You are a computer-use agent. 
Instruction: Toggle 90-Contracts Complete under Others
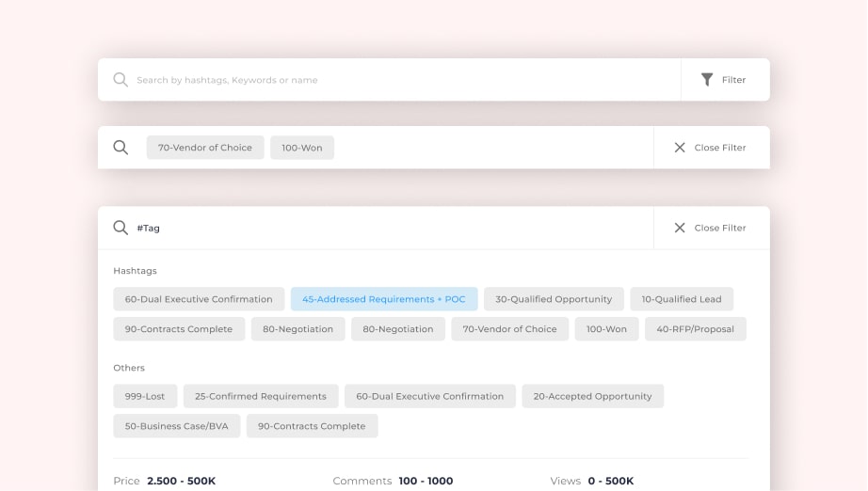[x=313, y=426]
